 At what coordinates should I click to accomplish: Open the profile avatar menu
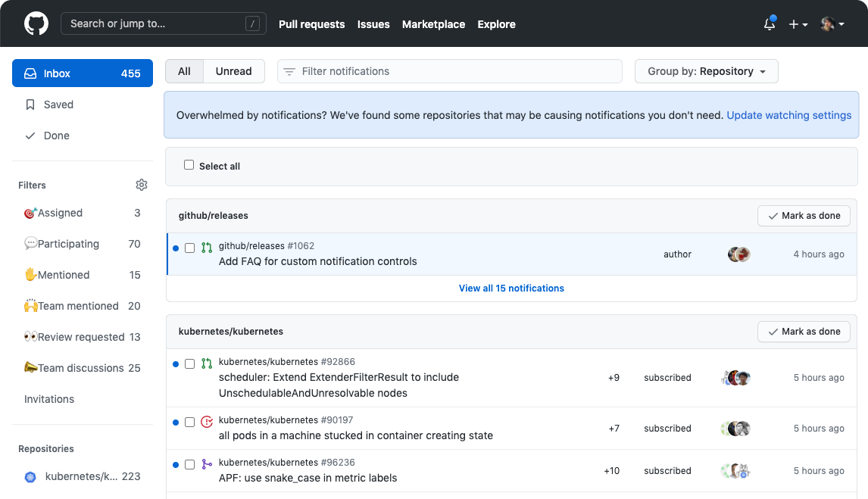tap(832, 24)
